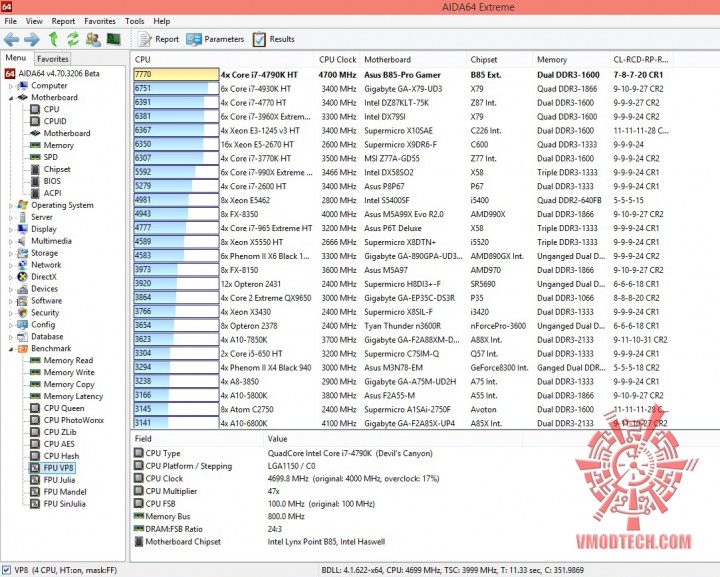The width and height of the screenshot is (720, 577).
Task: Click the Software icon in tree
Action: pyautogui.click(x=22, y=301)
